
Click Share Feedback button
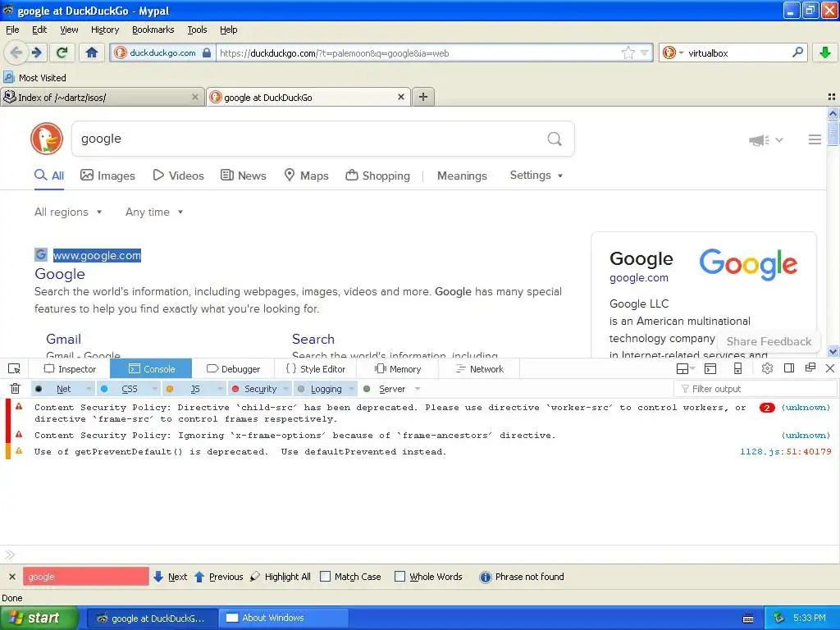769,341
